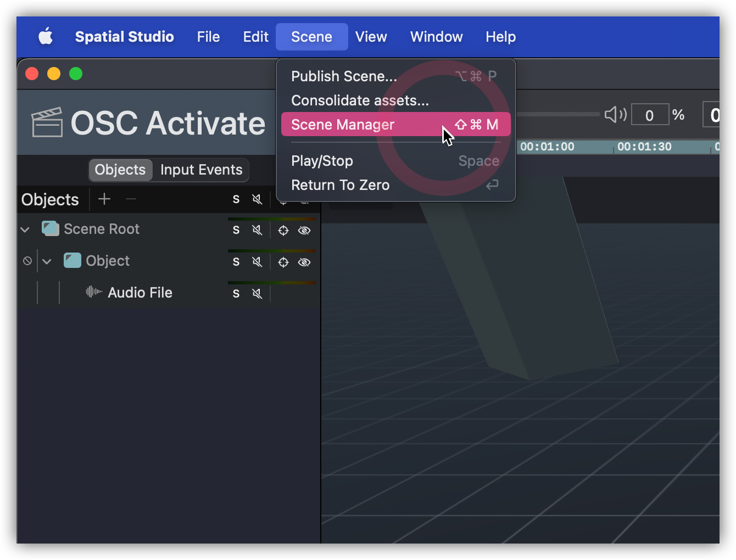Choose Consolidate assets... menu entry
The height and width of the screenshot is (560, 736).
[x=395, y=100]
